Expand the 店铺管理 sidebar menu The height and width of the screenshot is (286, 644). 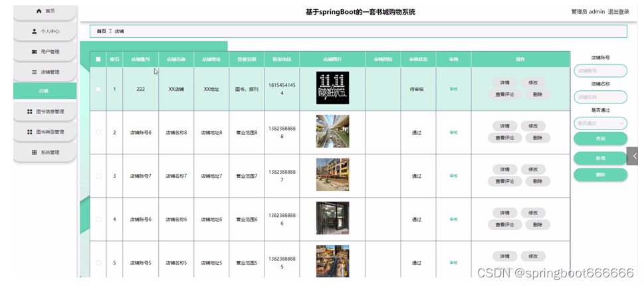pos(45,72)
